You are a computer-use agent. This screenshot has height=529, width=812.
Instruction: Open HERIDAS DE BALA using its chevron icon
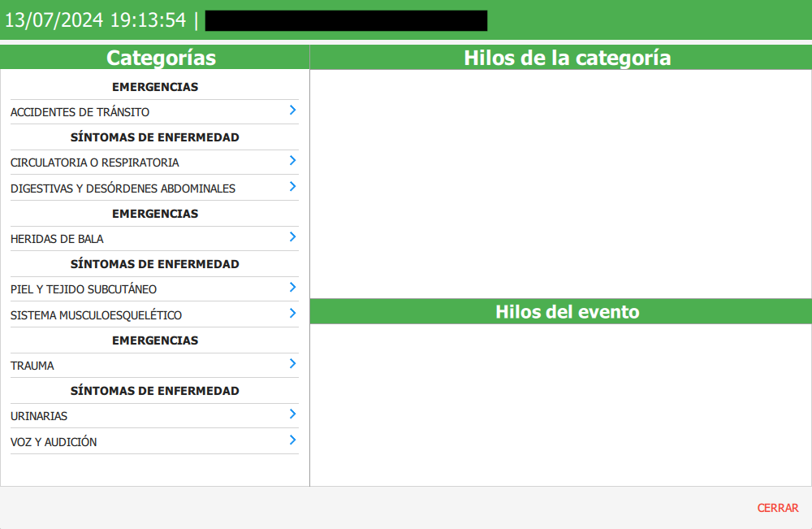[292, 237]
